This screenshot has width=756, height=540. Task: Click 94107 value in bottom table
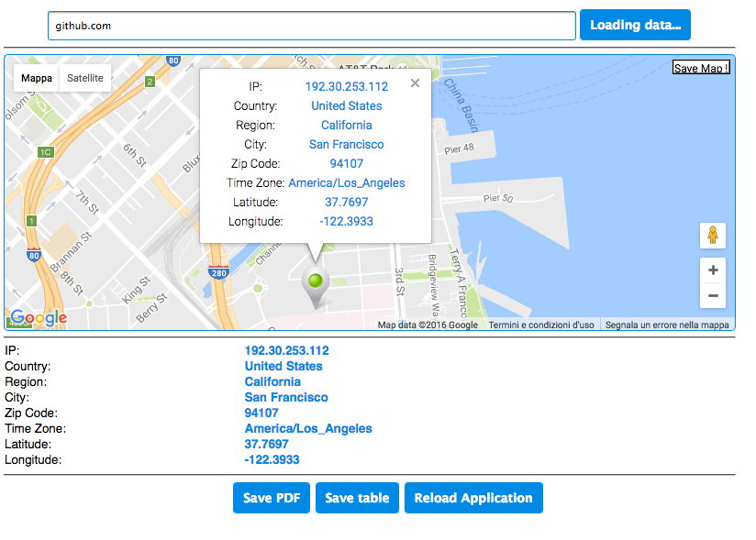point(261,413)
